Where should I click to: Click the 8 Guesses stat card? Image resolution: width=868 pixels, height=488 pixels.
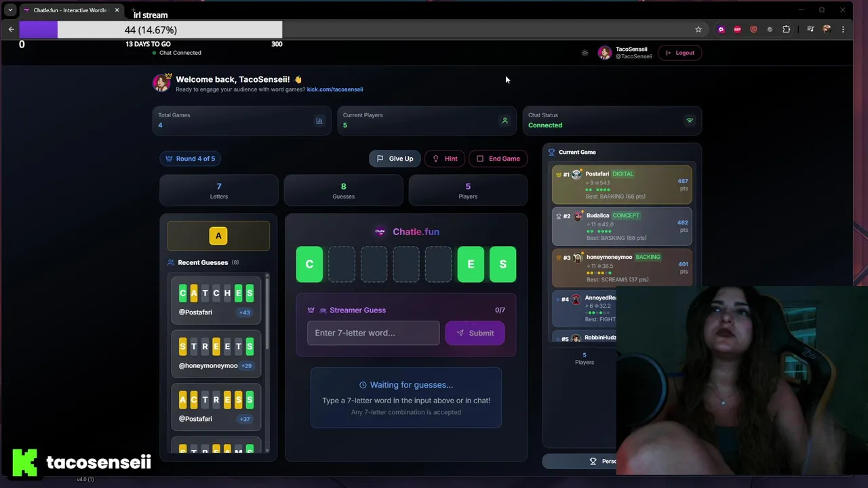coord(343,190)
